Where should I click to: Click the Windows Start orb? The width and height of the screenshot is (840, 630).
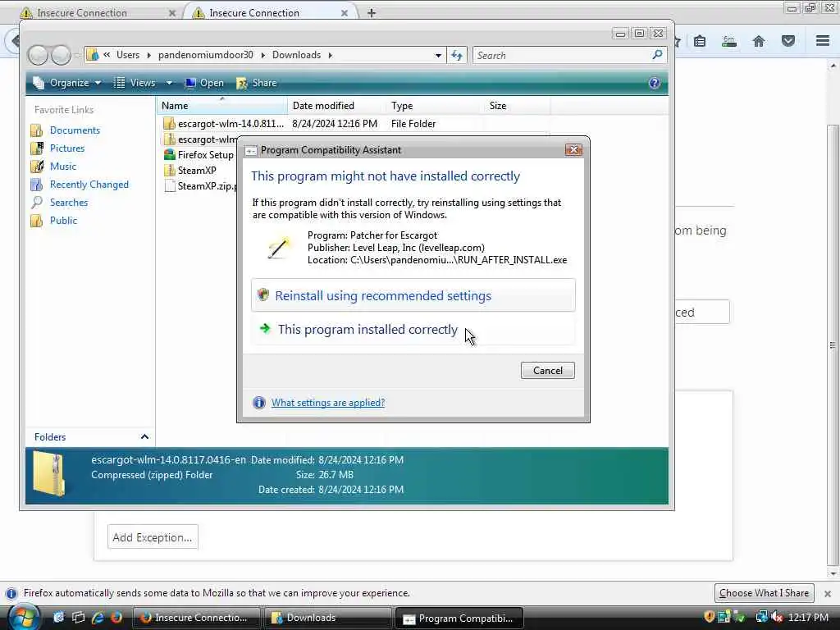pos(22,618)
